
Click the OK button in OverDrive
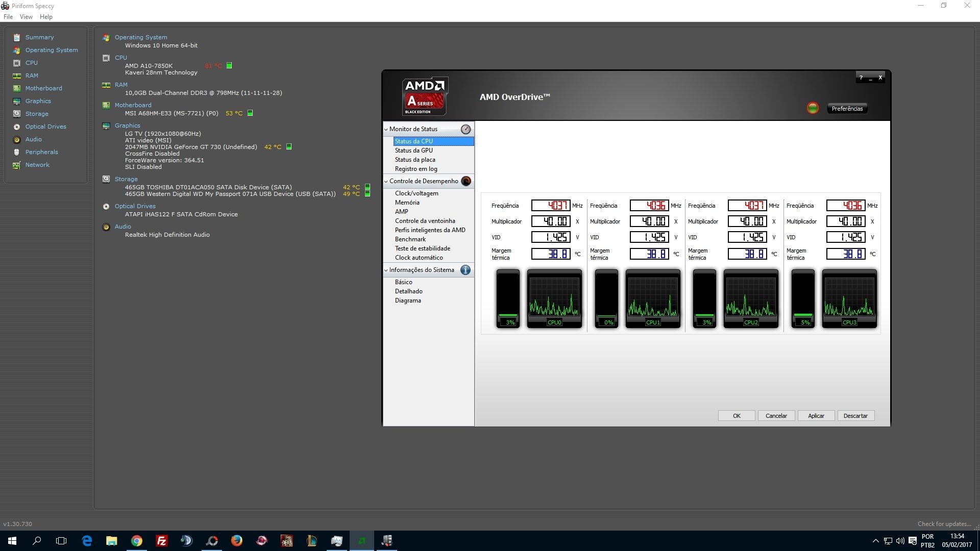click(x=737, y=416)
